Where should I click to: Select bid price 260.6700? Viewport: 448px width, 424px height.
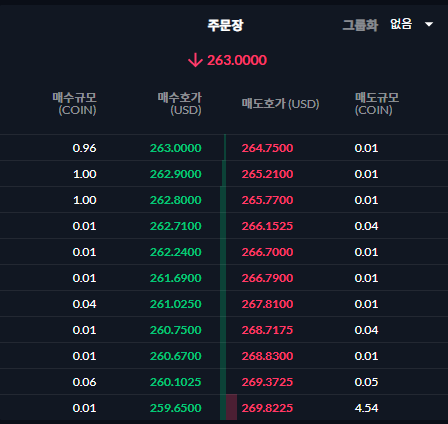(176, 356)
